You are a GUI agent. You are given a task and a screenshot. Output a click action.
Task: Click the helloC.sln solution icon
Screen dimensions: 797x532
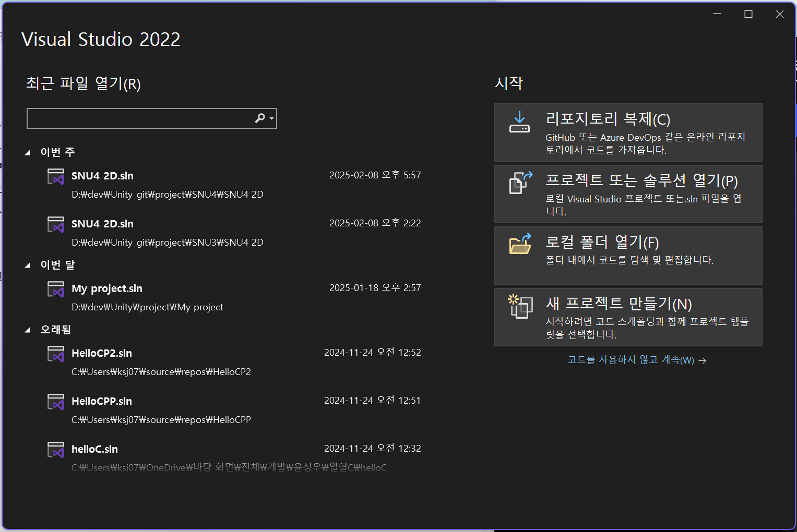[x=56, y=450]
